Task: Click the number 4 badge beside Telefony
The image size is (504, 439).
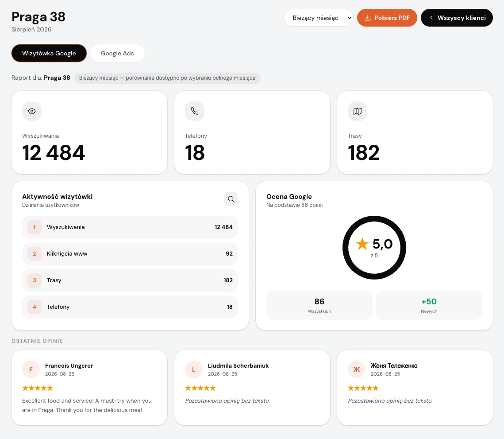Action: (x=35, y=307)
